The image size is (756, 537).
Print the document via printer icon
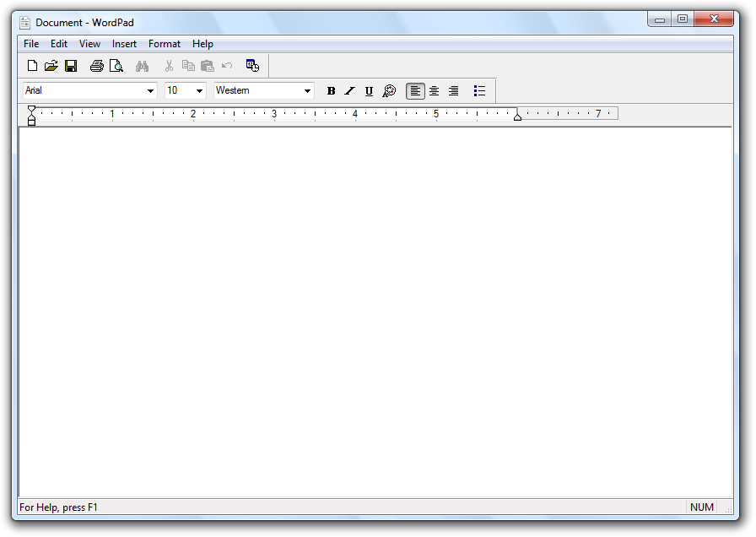97,66
